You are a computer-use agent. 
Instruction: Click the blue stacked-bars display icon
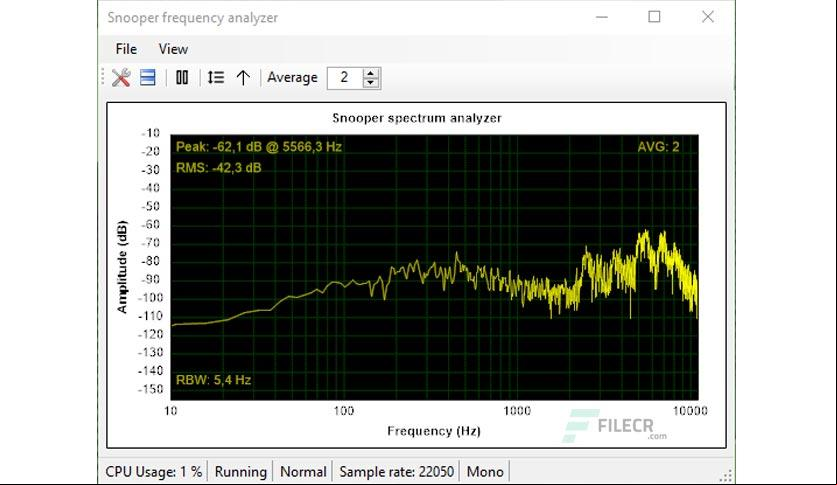pos(148,78)
